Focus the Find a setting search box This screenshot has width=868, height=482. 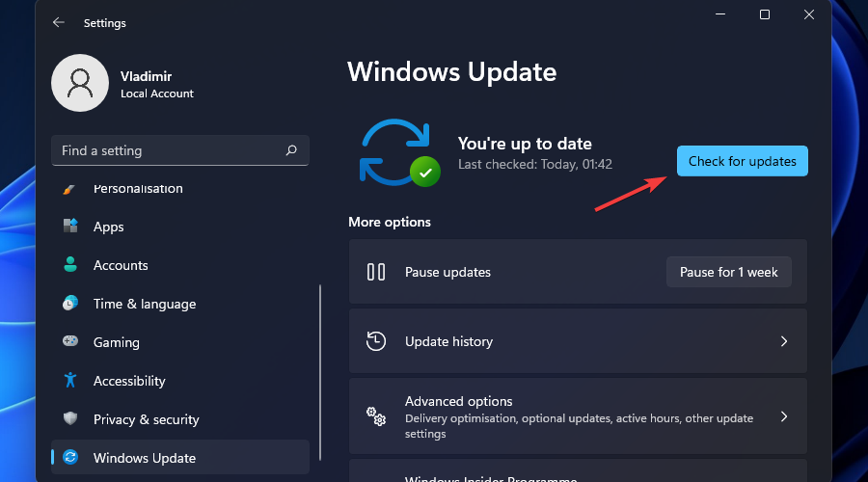180,150
